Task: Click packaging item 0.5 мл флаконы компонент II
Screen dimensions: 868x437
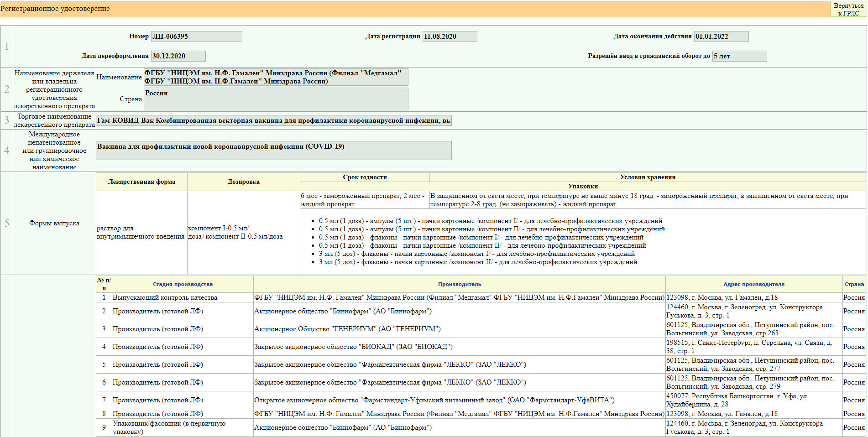Action: pyautogui.click(x=482, y=245)
